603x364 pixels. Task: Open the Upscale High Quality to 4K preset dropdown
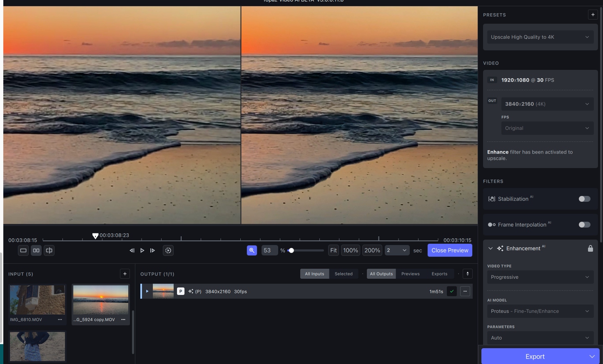click(x=540, y=37)
